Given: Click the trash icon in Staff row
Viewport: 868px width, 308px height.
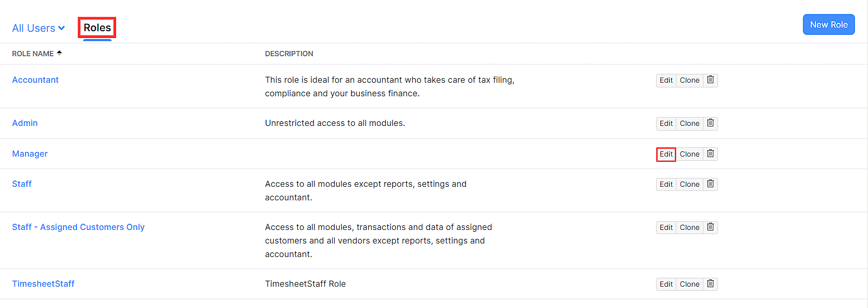Looking at the screenshot, I should tap(710, 184).
